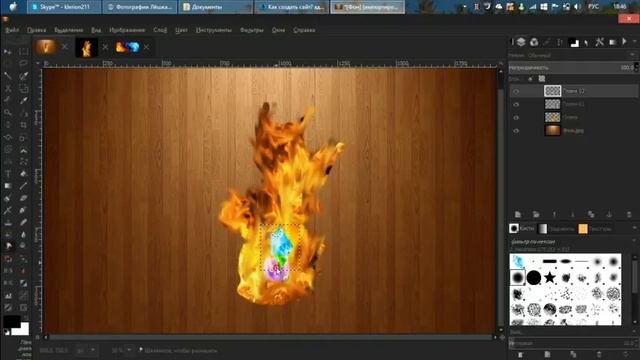Create a new brush
Viewport: 640px width, 360px height.
point(547,354)
